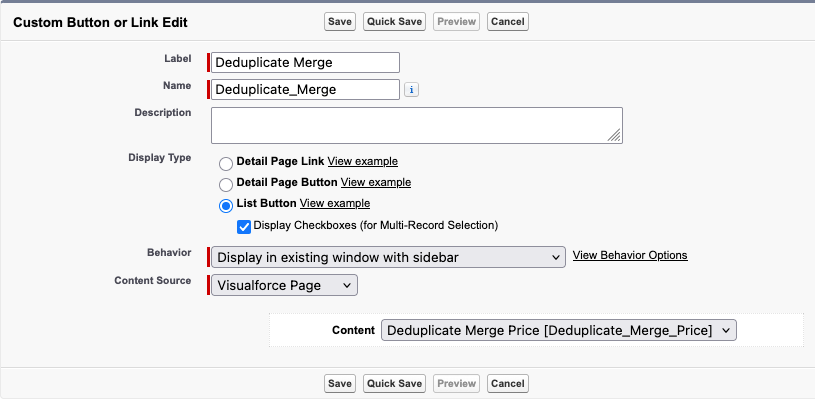This screenshot has width=815, height=399.
Task: Click the bottom Preview button
Action: (x=456, y=384)
